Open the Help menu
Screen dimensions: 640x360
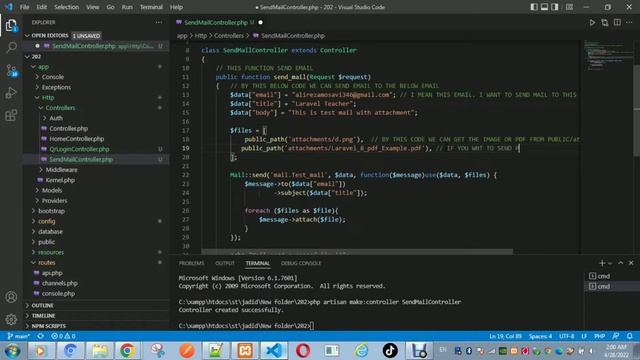coord(176,7)
